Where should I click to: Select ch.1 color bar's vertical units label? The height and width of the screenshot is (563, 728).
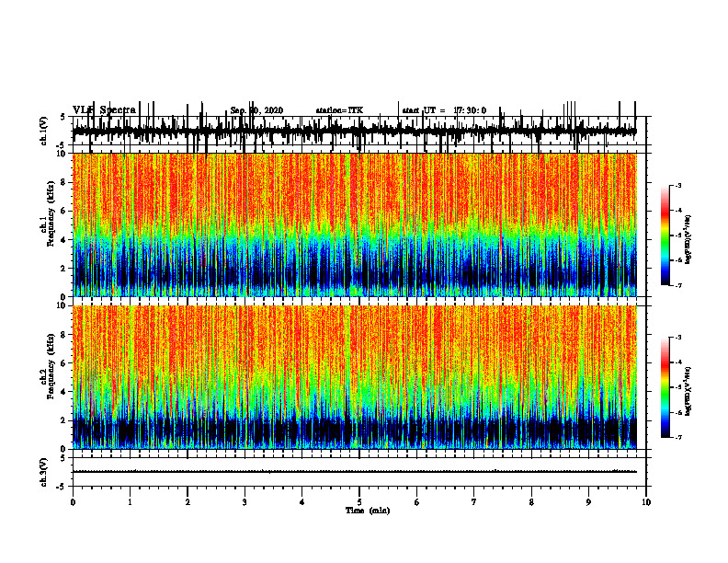(688, 240)
